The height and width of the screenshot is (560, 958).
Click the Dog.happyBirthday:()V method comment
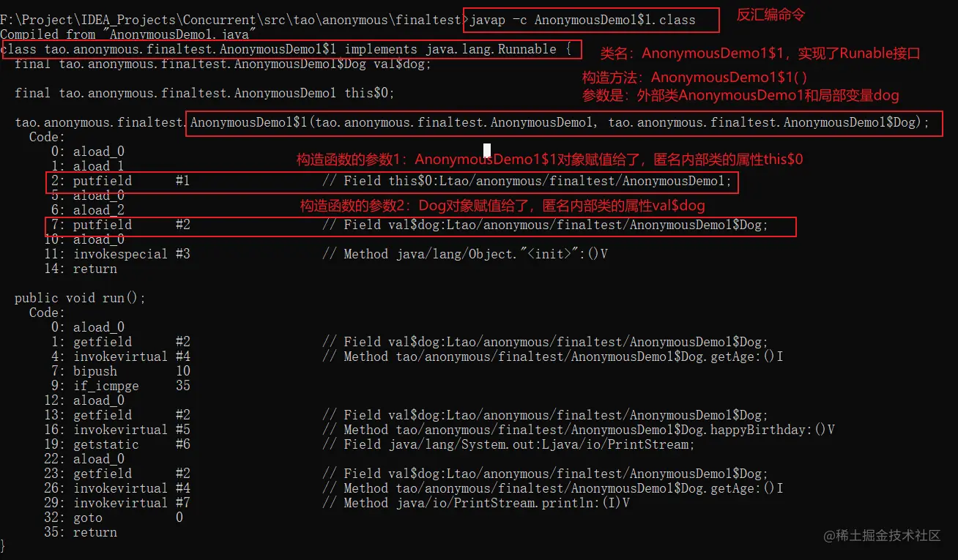[579, 430]
